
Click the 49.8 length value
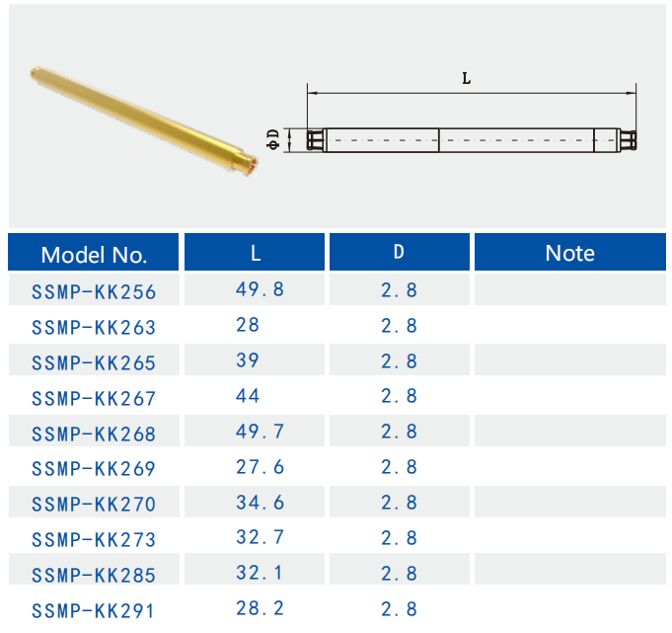260,289
